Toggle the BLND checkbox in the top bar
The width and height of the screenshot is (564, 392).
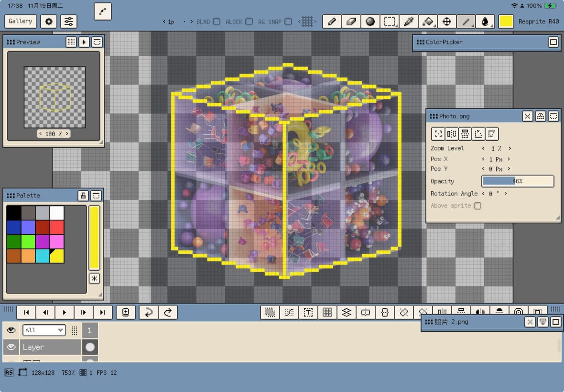[x=217, y=22]
